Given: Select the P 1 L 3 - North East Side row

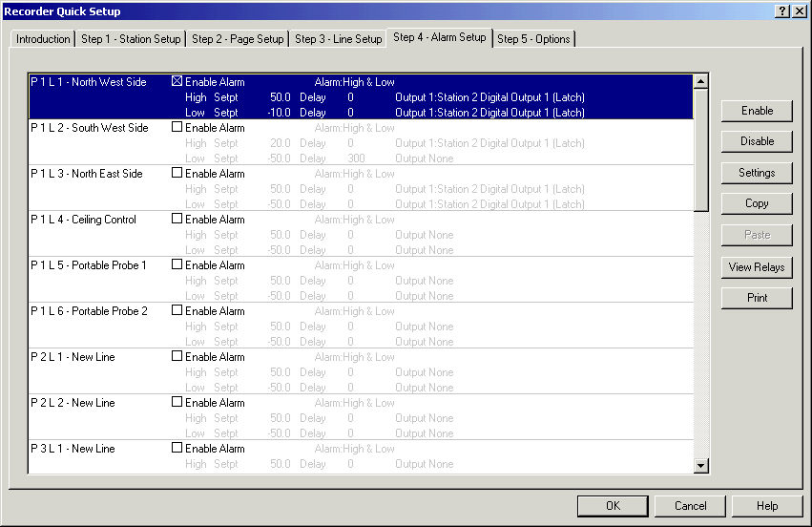Looking at the screenshot, I should (x=361, y=189).
